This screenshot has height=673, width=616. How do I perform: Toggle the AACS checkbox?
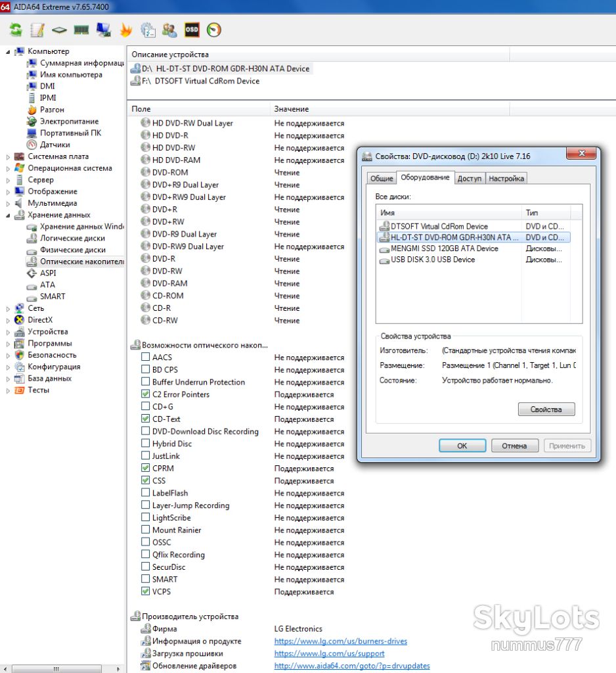tap(145, 357)
